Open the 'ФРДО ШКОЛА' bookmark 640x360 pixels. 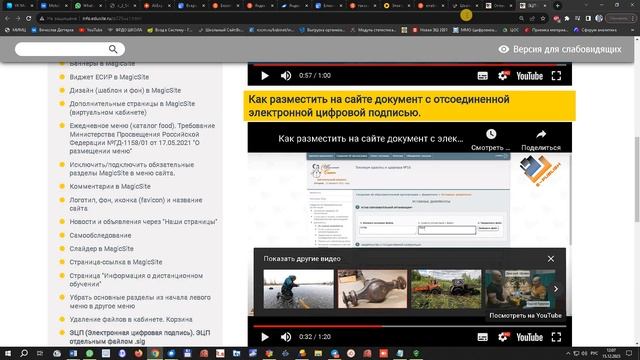(125, 30)
